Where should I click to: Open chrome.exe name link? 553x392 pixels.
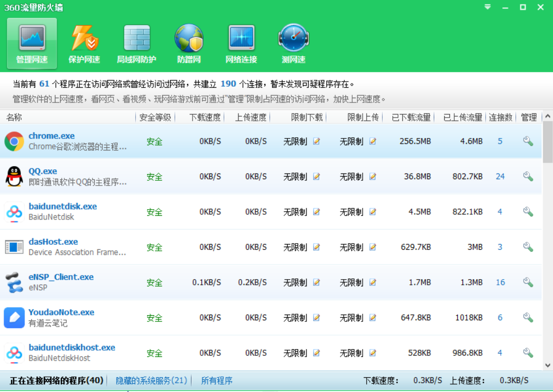click(x=51, y=136)
